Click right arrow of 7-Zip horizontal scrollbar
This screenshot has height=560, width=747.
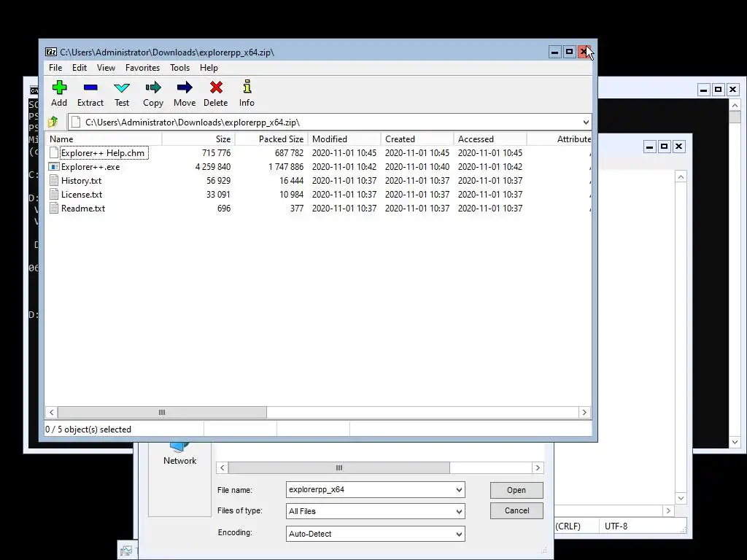click(x=584, y=413)
